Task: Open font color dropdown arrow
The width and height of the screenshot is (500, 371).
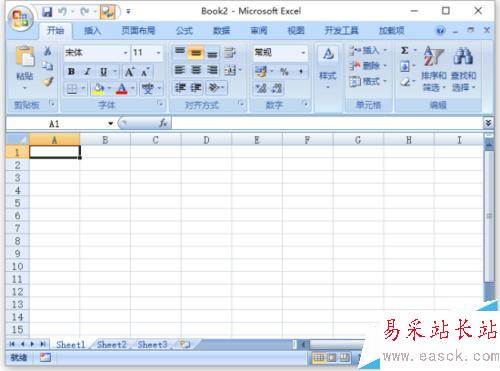Action: (x=132, y=89)
